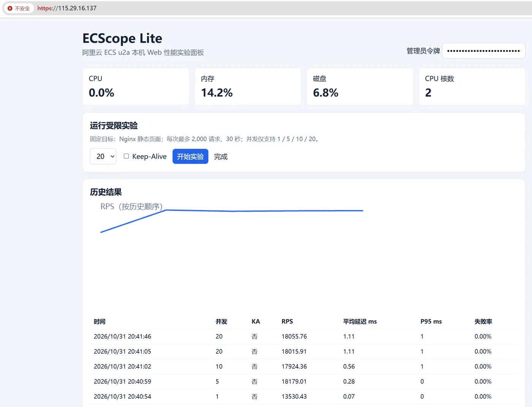Image resolution: width=532 pixels, height=407 pixels.
Task: Click the RPS column header in the table
Action: 287,321
